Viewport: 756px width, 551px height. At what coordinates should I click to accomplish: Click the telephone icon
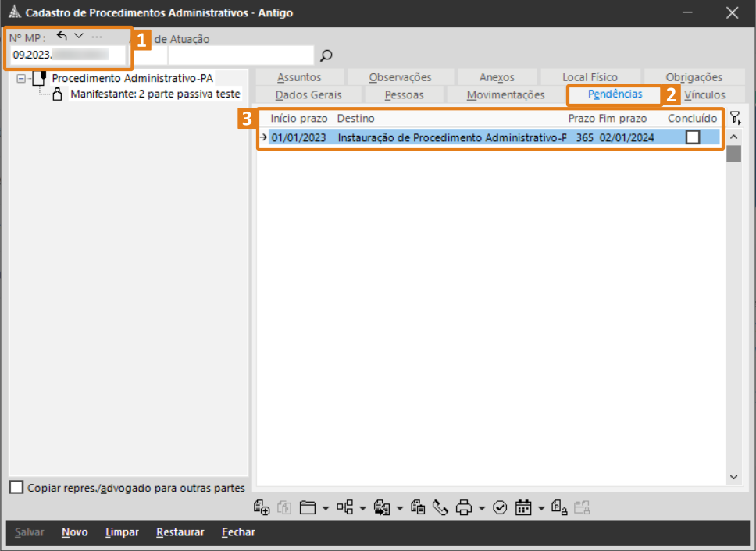[440, 507]
